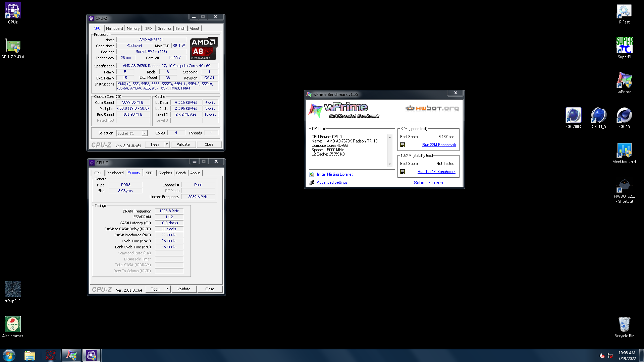644x362 pixels.
Task: Close the wPrime Benchmark window
Action: coord(455,93)
